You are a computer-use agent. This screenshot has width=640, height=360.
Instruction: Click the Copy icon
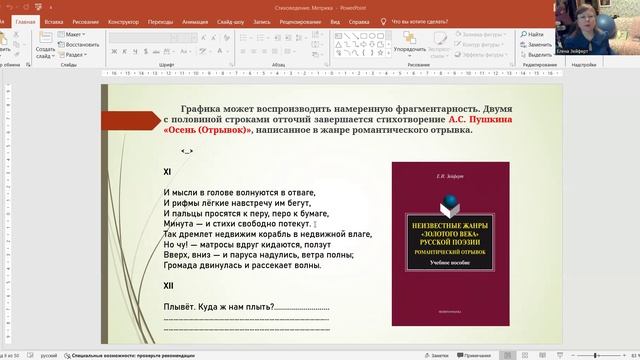(x=16, y=44)
